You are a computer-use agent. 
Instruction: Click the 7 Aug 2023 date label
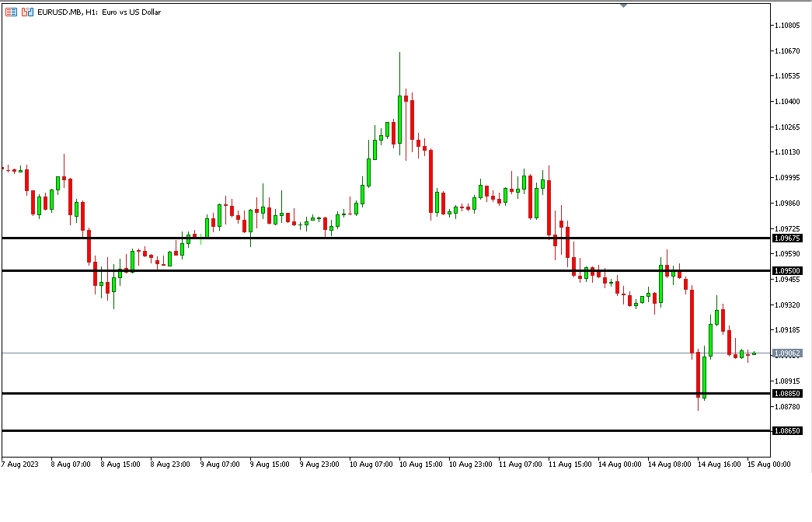20,465
